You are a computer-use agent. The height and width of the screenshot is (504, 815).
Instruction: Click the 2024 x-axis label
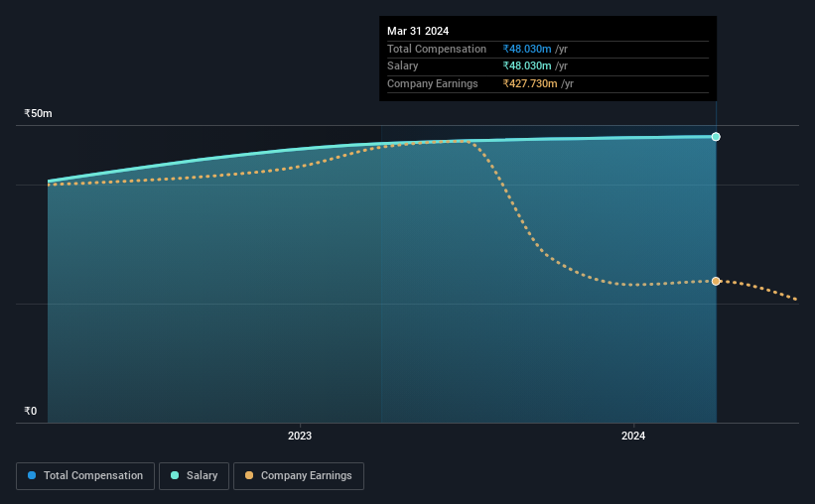(x=633, y=436)
